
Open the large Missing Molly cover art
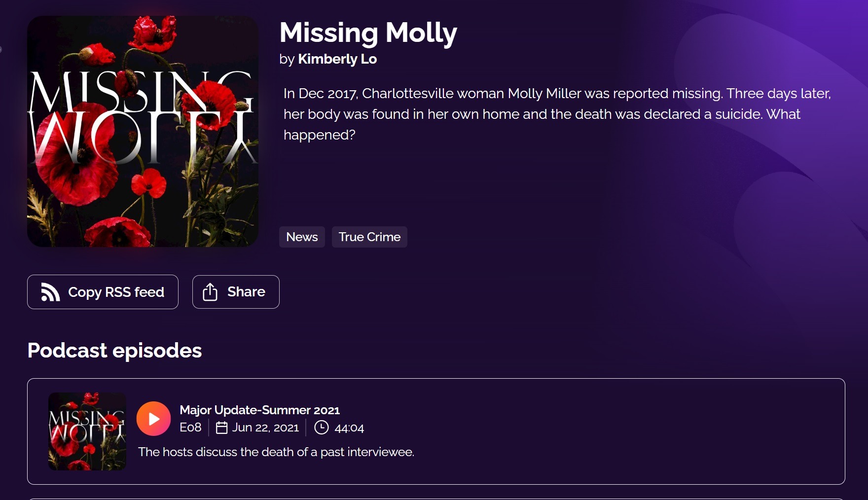coord(143,131)
